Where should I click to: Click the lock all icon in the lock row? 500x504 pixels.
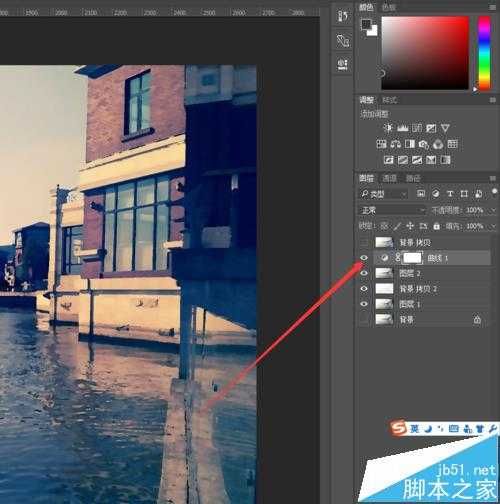point(436,226)
